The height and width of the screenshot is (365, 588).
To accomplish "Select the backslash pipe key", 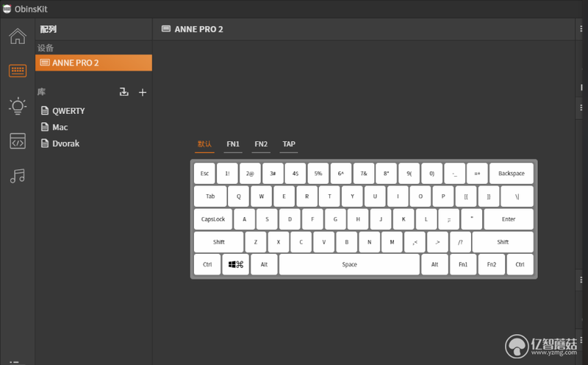I will (517, 196).
